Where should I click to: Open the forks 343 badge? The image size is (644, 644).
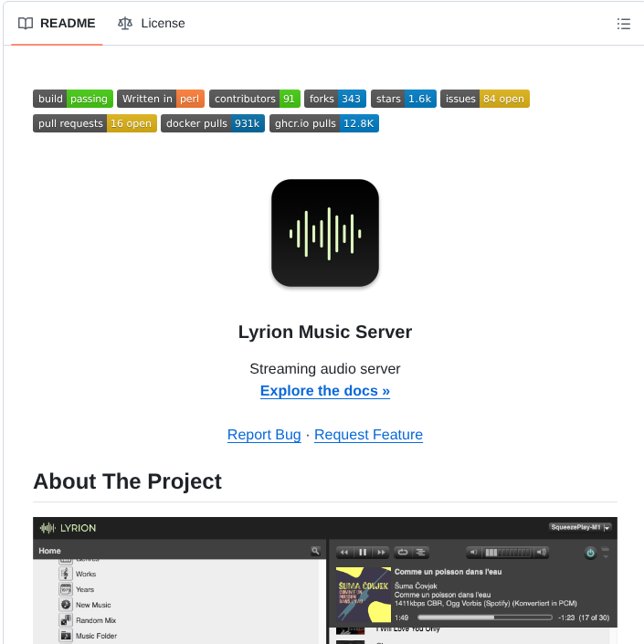[335, 99]
